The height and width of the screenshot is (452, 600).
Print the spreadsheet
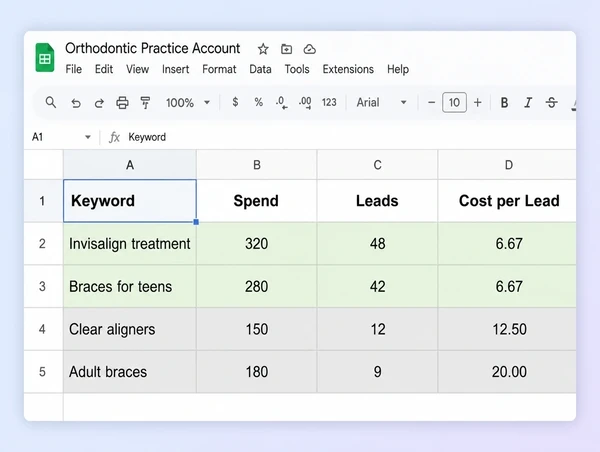pos(122,103)
